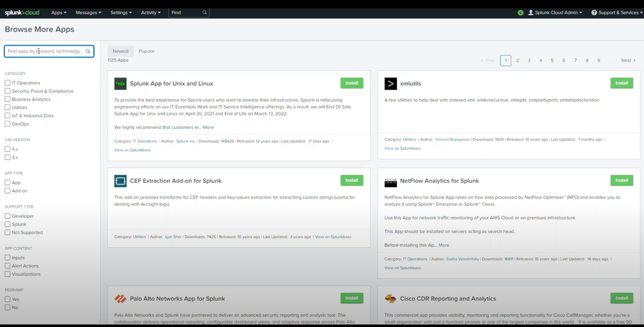Open Splunk Inc. author link
The height and width of the screenshot is (327, 644).
186,141
